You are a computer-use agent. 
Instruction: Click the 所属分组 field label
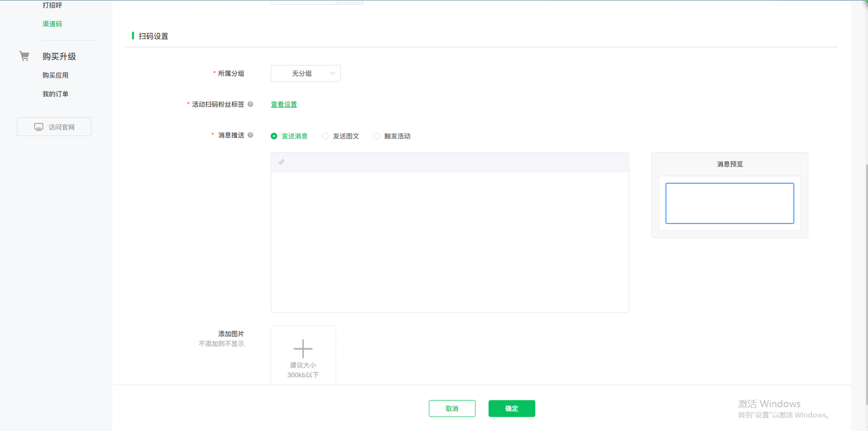[x=231, y=74]
